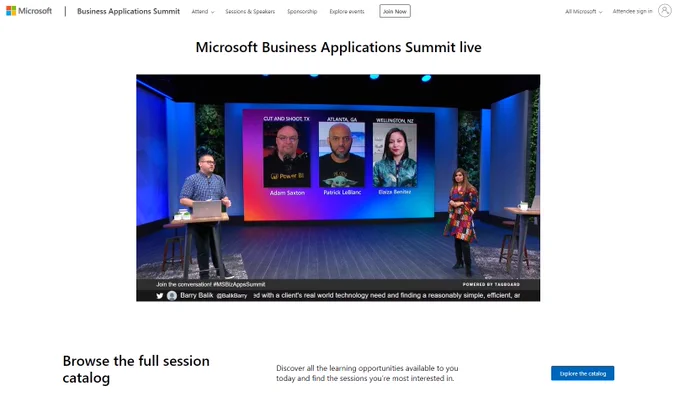Click the 'Microsoft Business Applications Summit live' heading
The height and width of the screenshot is (407, 680).
click(338, 47)
